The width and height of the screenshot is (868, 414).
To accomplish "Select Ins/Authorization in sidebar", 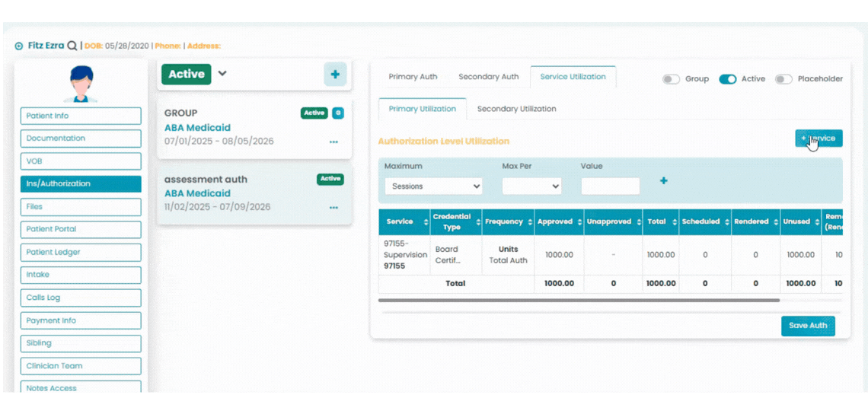I will [x=81, y=183].
